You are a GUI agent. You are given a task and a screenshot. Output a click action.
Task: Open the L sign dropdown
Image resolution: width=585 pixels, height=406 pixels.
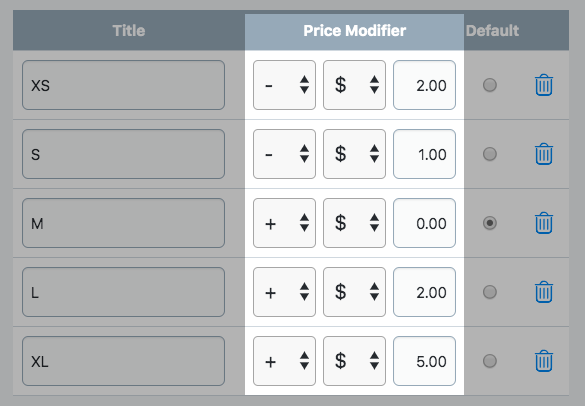[284, 292]
